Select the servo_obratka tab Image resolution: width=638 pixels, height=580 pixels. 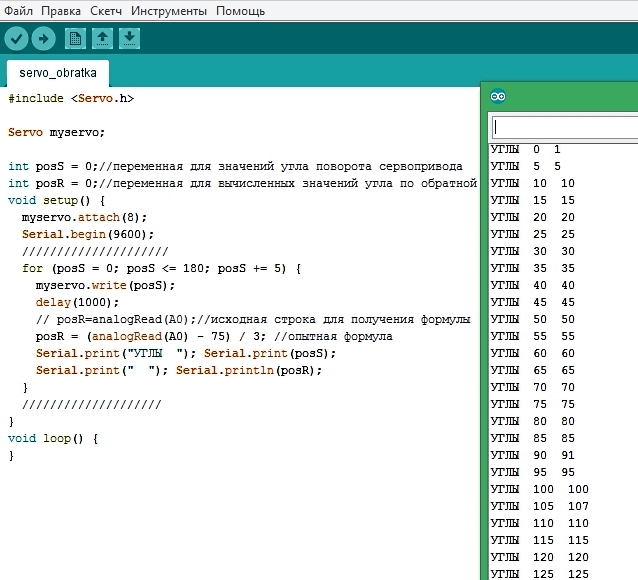(x=58, y=74)
